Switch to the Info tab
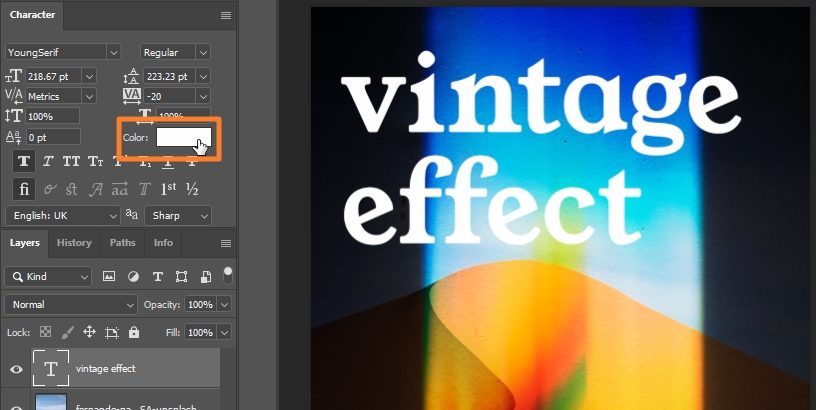Viewport: 816px width, 410px height. tap(163, 242)
